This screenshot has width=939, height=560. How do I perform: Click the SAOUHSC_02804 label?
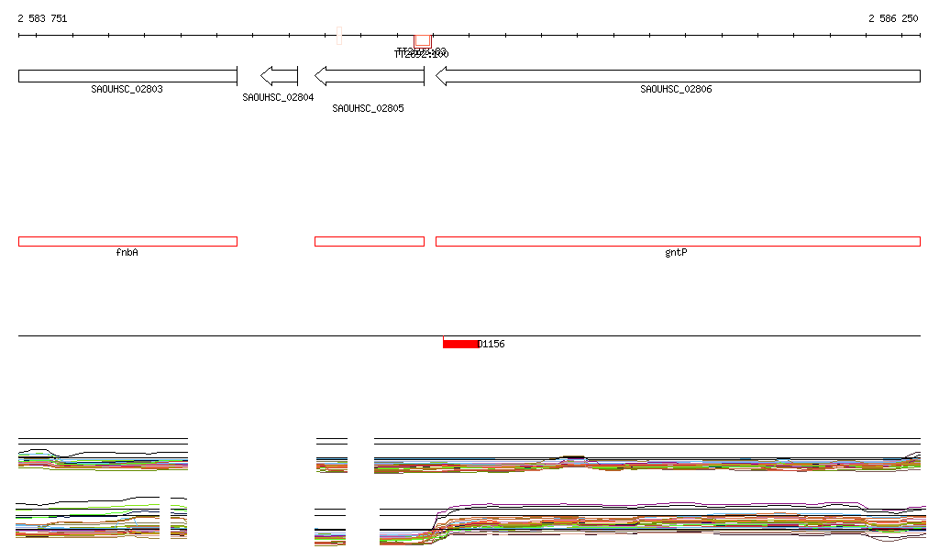coord(278,97)
